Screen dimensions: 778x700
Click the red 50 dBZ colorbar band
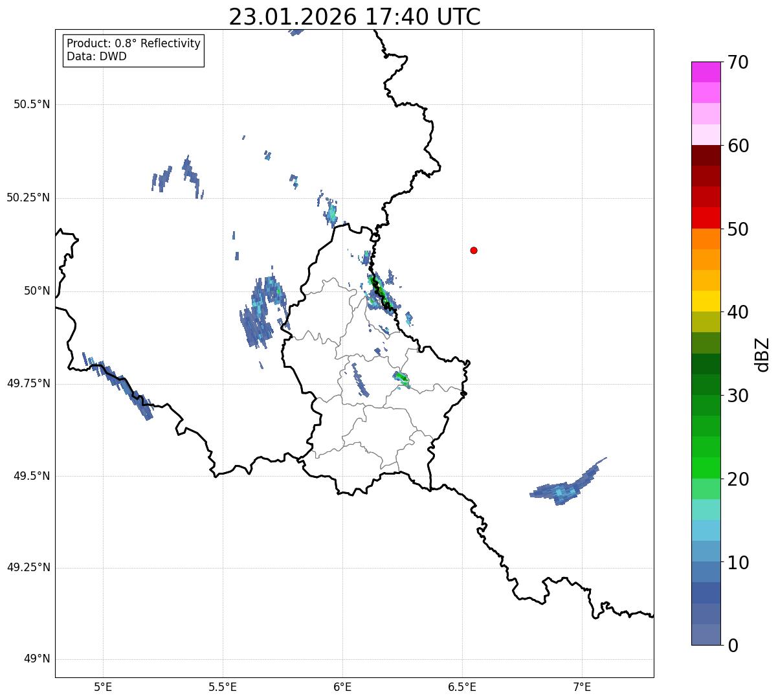click(706, 218)
